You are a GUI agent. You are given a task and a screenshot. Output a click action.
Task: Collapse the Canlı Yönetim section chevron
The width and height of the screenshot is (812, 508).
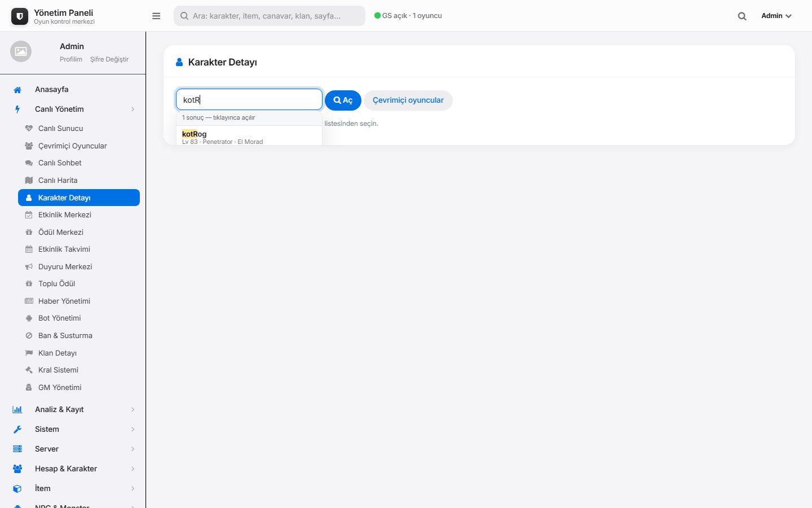pyautogui.click(x=133, y=109)
